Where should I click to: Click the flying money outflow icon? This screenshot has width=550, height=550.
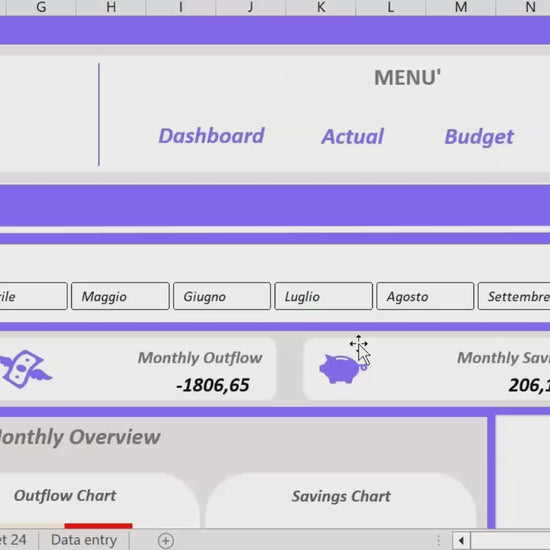tap(25, 369)
